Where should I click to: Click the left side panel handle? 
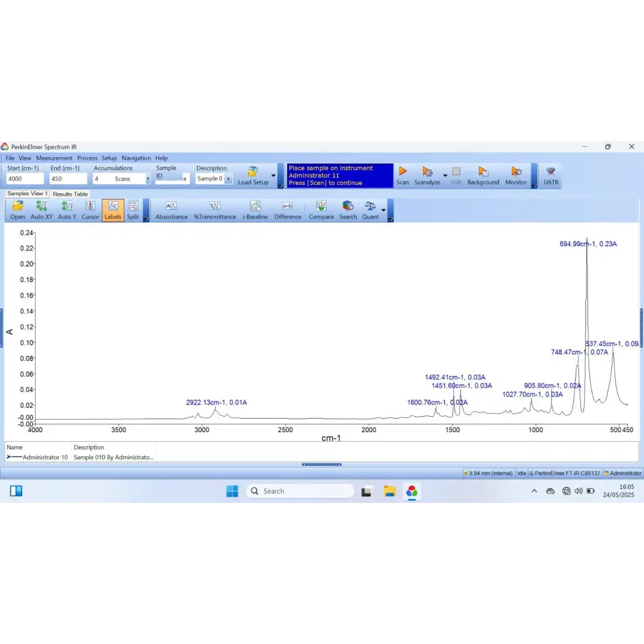tap(1, 328)
